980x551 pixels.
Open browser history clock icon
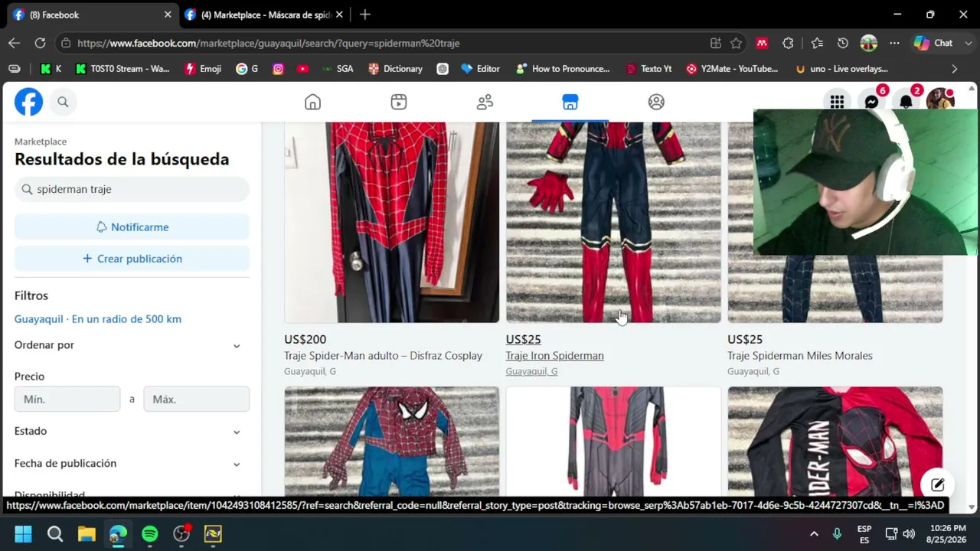point(843,44)
